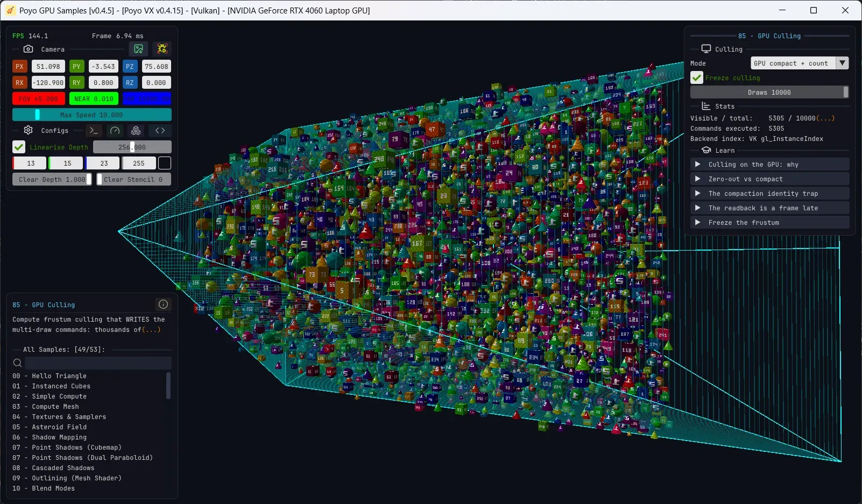This screenshot has width=862, height=504.
Task: Select '00 - Hello Triangle' sample
Action: pyautogui.click(x=50, y=375)
